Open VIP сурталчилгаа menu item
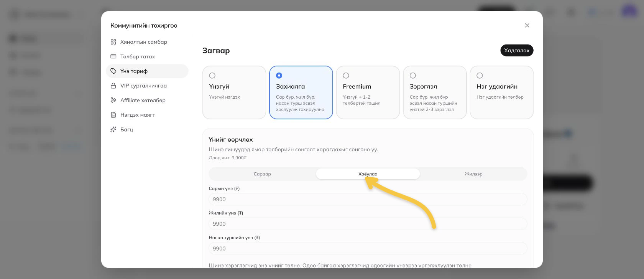644x279 pixels. [x=147, y=86]
